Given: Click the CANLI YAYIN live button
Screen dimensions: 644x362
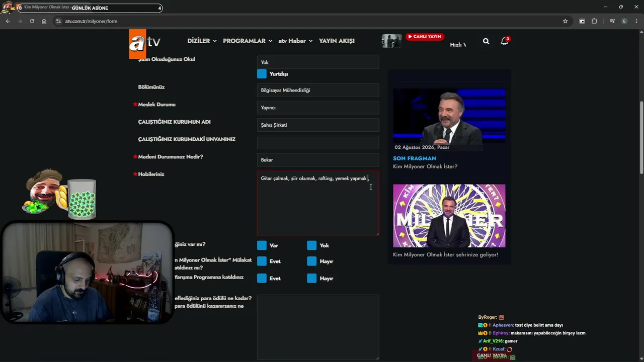Looking at the screenshot, I should pyautogui.click(x=425, y=37).
